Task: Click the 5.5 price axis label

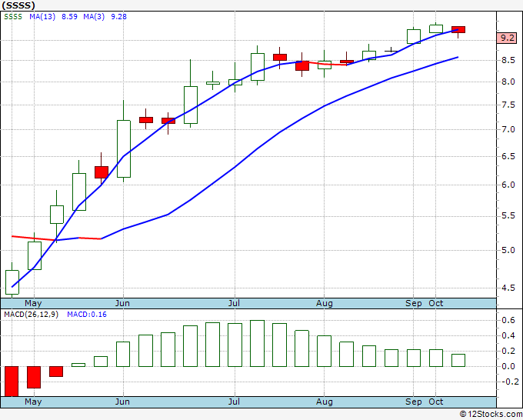Action: tap(508, 216)
